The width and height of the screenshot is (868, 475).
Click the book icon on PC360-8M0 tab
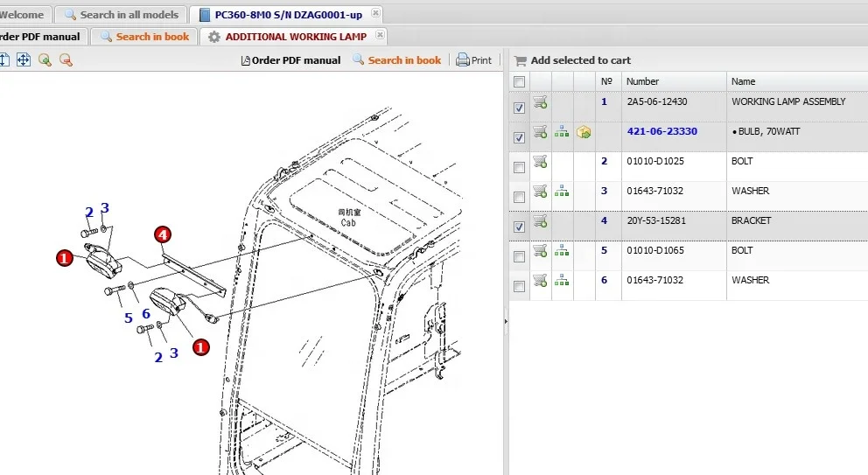point(205,15)
